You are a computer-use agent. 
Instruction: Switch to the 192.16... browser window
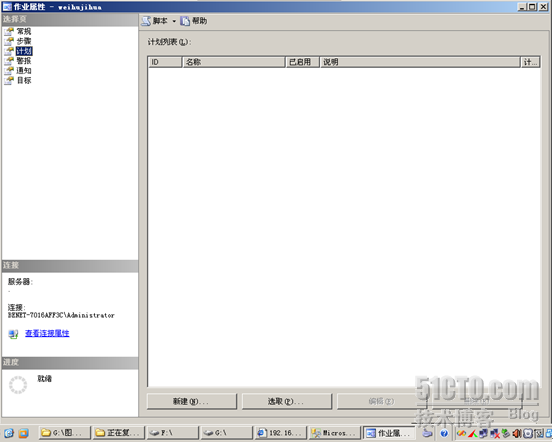coord(281,433)
